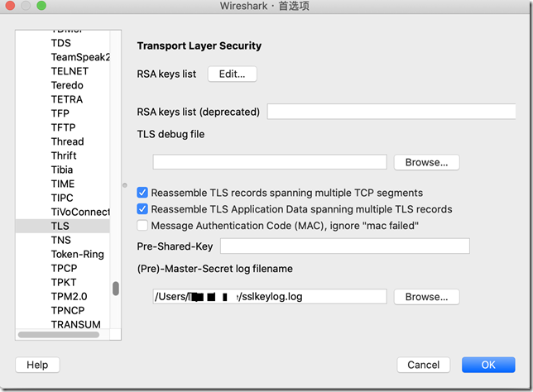The height and width of the screenshot is (392, 533).
Task: Select TETRA protocol
Action: (x=63, y=99)
